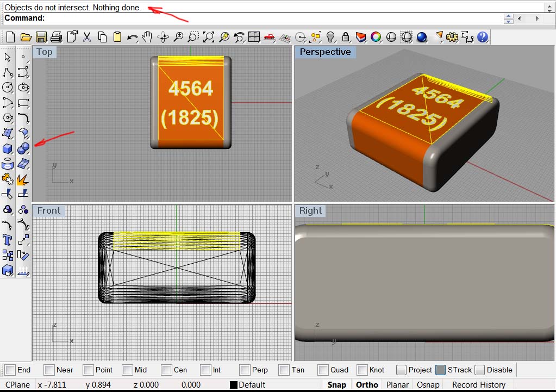556x392 pixels.
Task: Check the Cen osnap option
Action: tap(166, 370)
